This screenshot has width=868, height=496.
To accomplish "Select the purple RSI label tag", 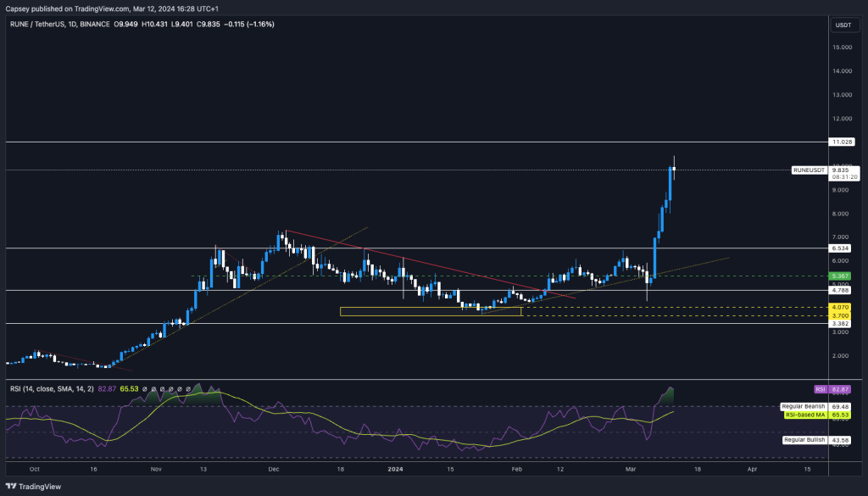I will pos(820,388).
